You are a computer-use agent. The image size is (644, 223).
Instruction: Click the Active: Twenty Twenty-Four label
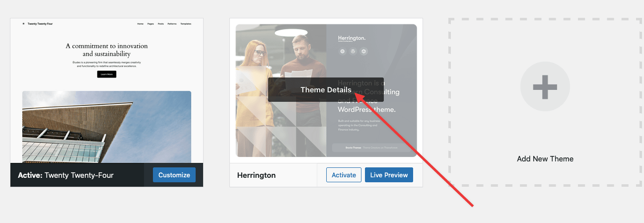[x=66, y=175]
